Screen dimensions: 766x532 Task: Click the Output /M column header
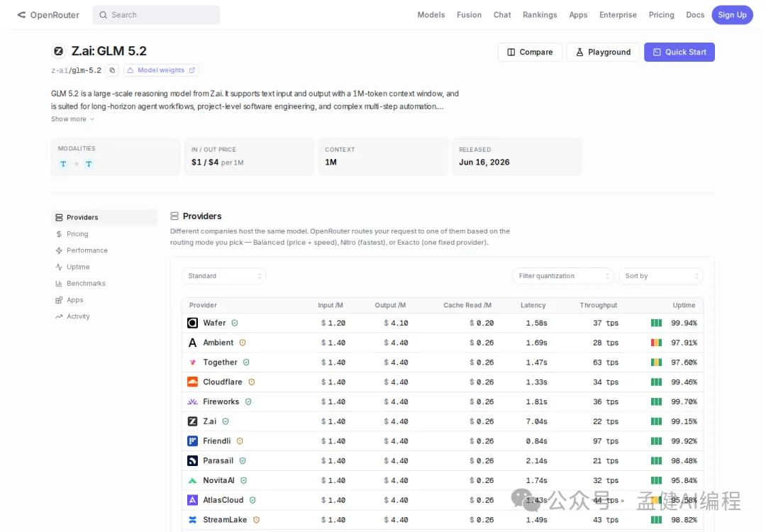pos(390,305)
